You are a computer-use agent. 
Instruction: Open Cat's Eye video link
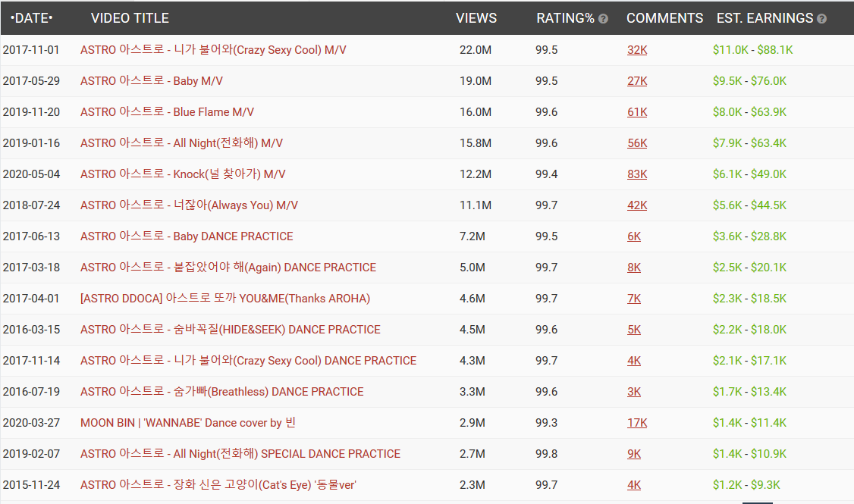218,484
